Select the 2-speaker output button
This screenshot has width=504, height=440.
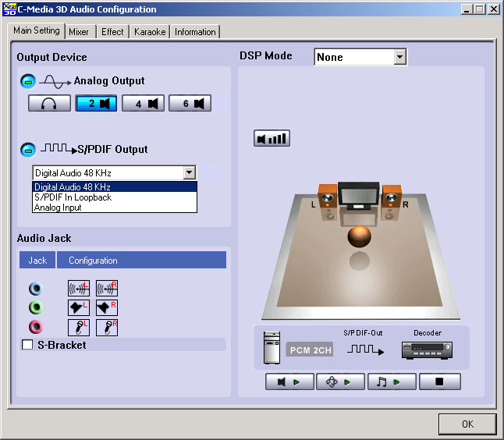tap(96, 103)
